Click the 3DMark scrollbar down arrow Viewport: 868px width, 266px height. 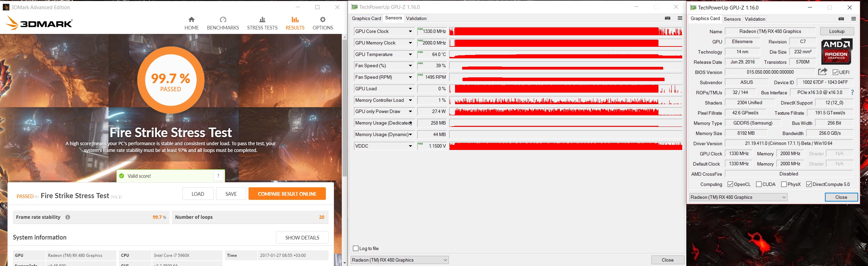coord(344,263)
